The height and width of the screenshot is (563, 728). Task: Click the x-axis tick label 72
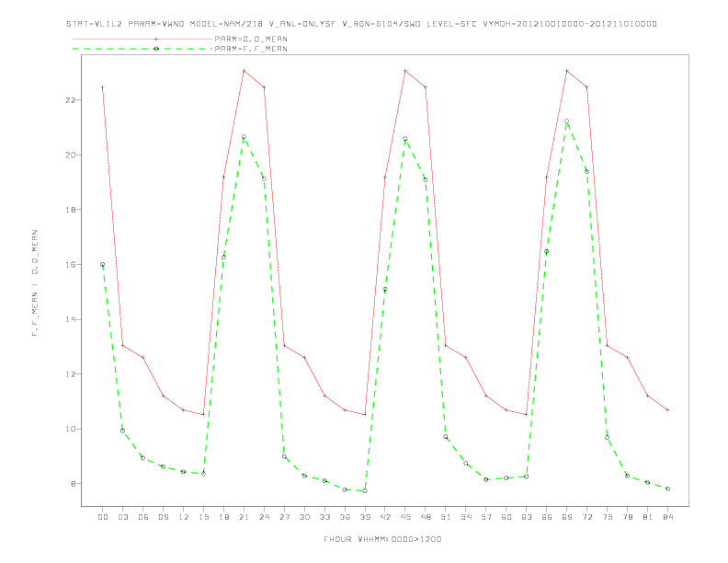[586, 517]
